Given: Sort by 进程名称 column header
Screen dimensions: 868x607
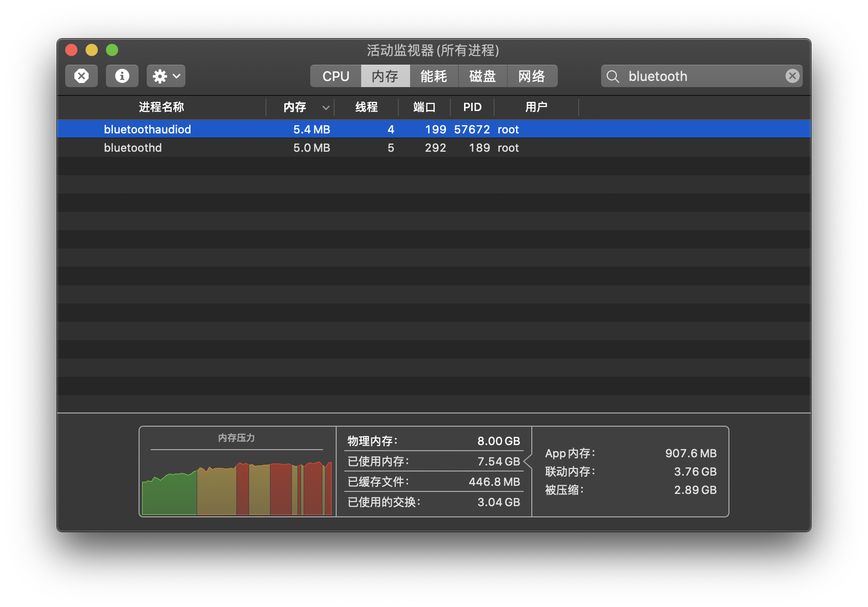Looking at the screenshot, I should tap(161, 107).
